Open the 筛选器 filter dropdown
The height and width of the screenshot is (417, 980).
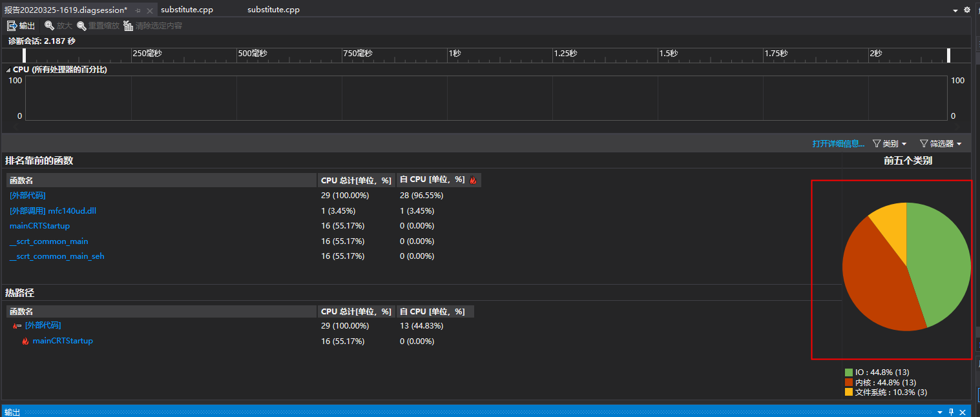(x=941, y=143)
